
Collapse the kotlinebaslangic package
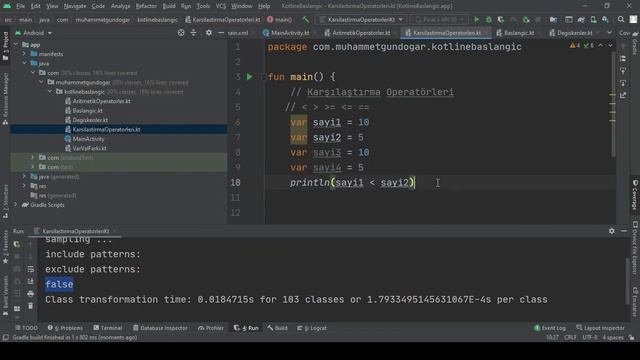click(50, 91)
